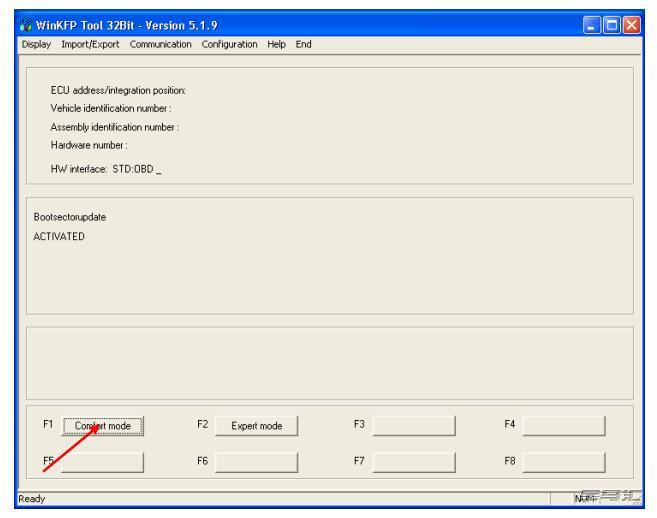Open the Configuration menu

tap(229, 44)
